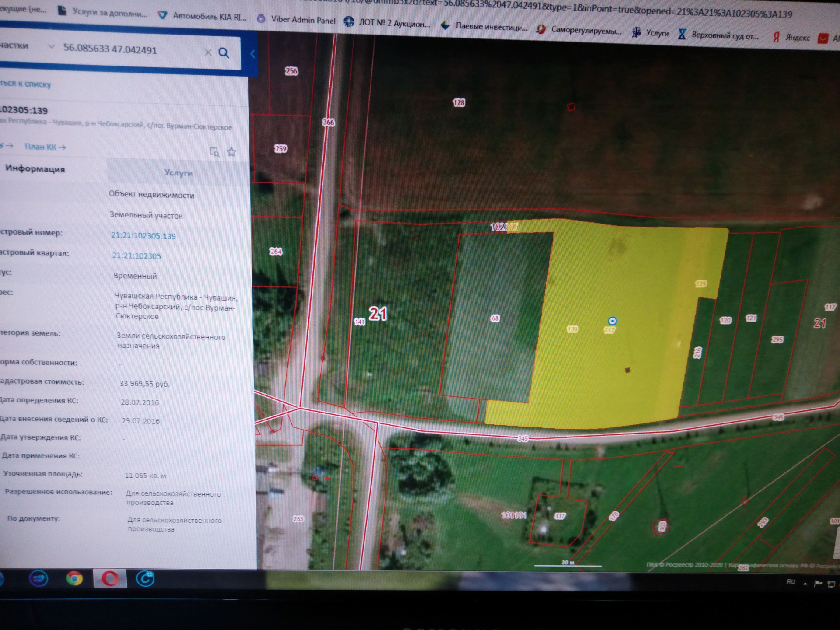Click the search magnifier icon
Screen dimensions: 840x630
[x=224, y=53]
